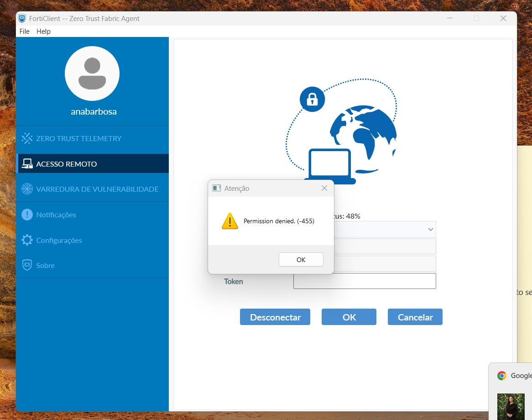
Task: Select ZERO TRUST TELEMETRY sidebar item
Action: pos(92,138)
